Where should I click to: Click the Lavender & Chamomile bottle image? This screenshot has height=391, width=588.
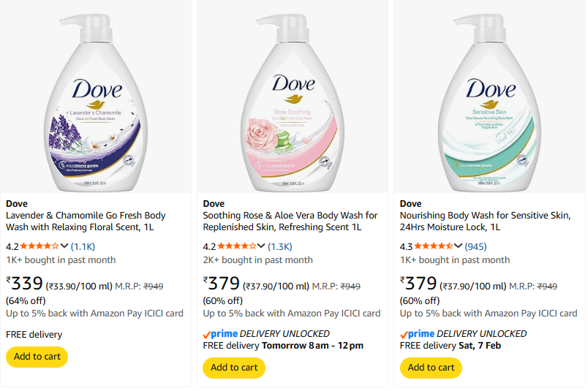tap(96, 97)
